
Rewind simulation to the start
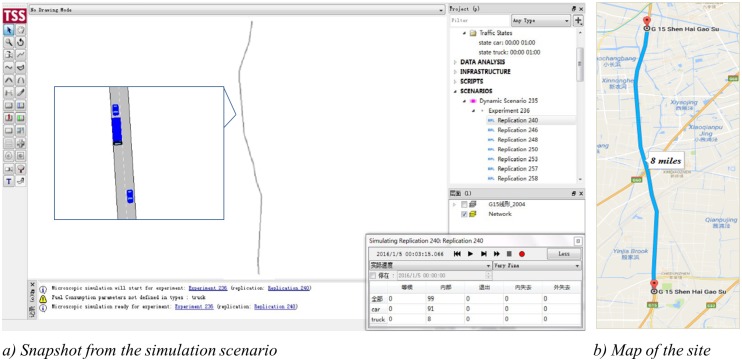pos(457,254)
